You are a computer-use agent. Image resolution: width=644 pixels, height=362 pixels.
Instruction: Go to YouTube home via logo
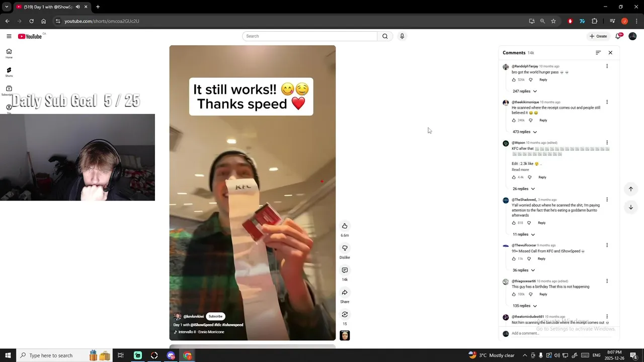point(30,36)
